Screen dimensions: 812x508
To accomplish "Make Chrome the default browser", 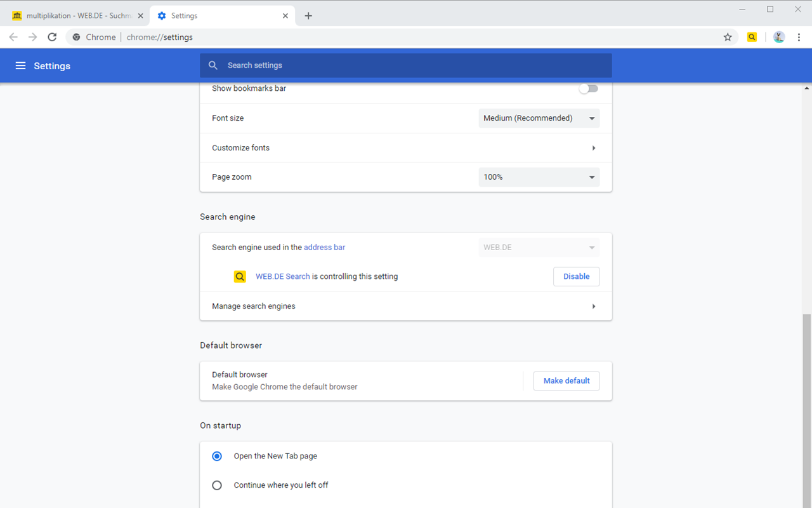I will [x=566, y=381].
